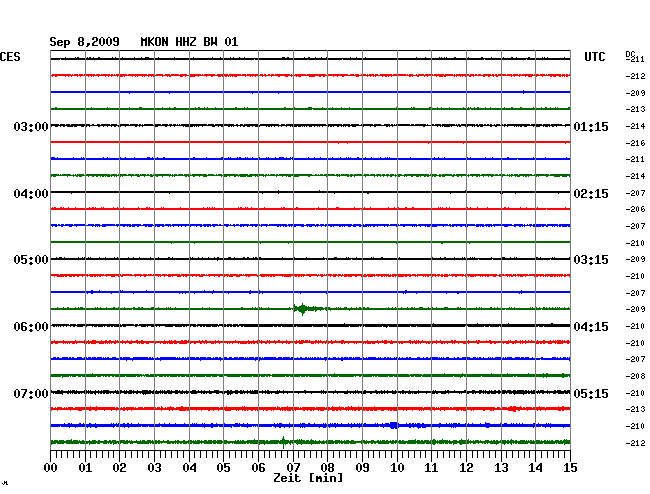Click the green spike on the bottom trace
This screenshot has height=494, width=650.
[284, 442]
